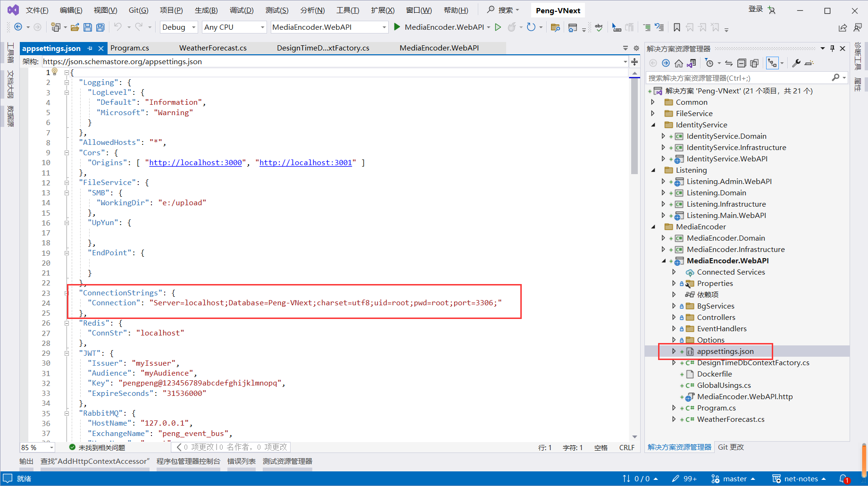Click Switch Views icon in Solution Explorer

click(x=692, y=63)
